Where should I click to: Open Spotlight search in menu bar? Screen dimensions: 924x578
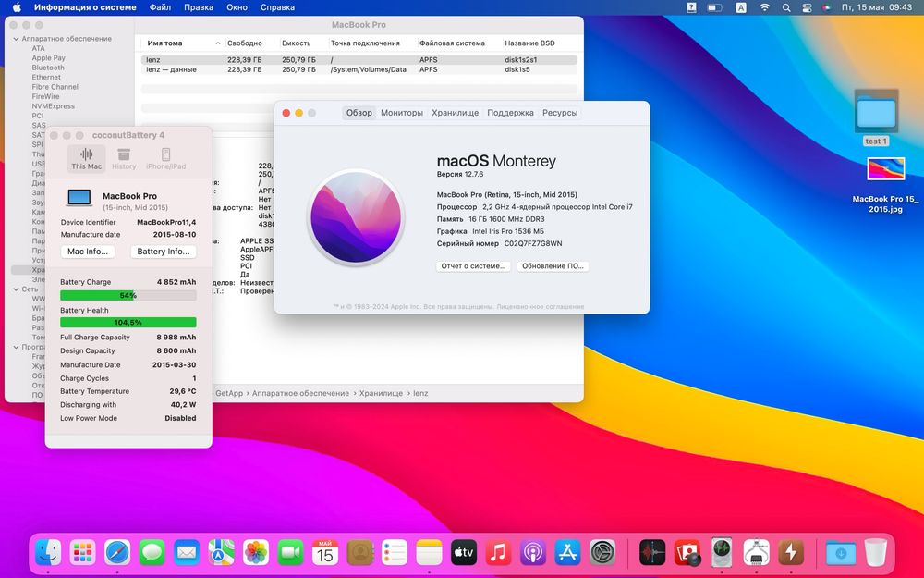point(786,7)
